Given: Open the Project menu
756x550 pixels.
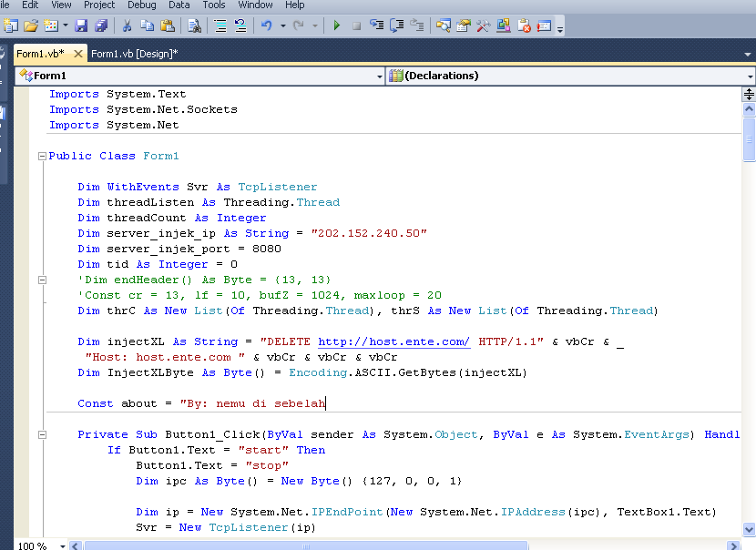Looking at the screenshot, I should pos(99,5).
